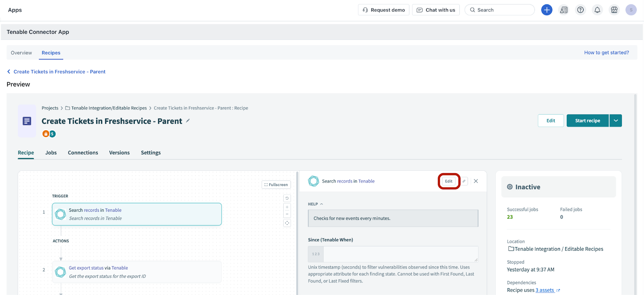Image resolution: width=644 pixels, height=295 pixels.
Task: Click the external link icon by 3 assets
Action: (x=558, y=291)
